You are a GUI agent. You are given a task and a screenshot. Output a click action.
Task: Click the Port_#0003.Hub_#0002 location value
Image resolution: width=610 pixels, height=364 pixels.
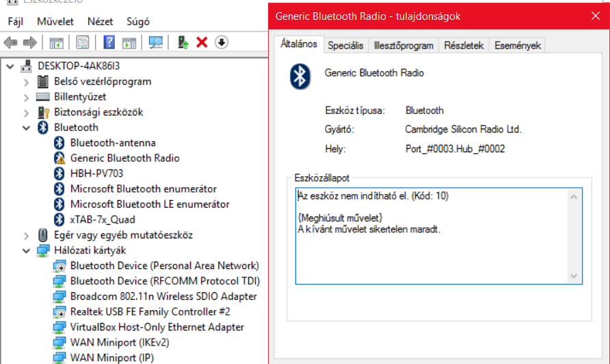tap(455, 149)
